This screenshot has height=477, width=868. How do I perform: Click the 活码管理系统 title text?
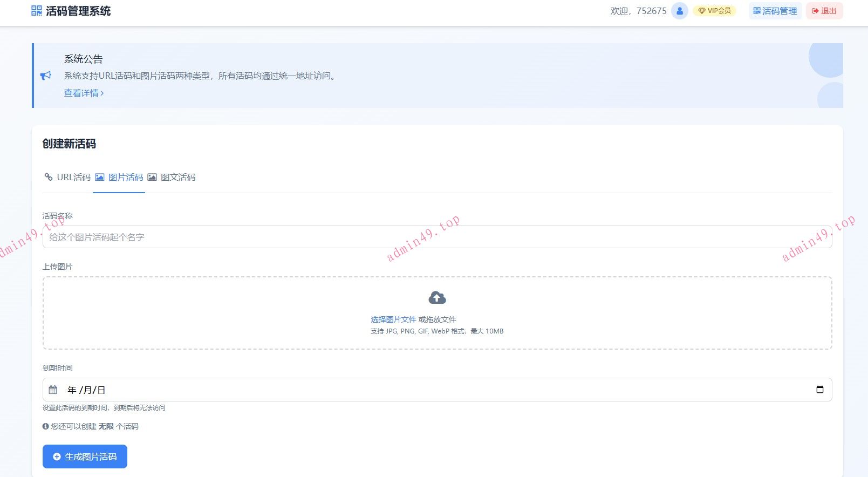pyautogui.click(x=78, y=11)
